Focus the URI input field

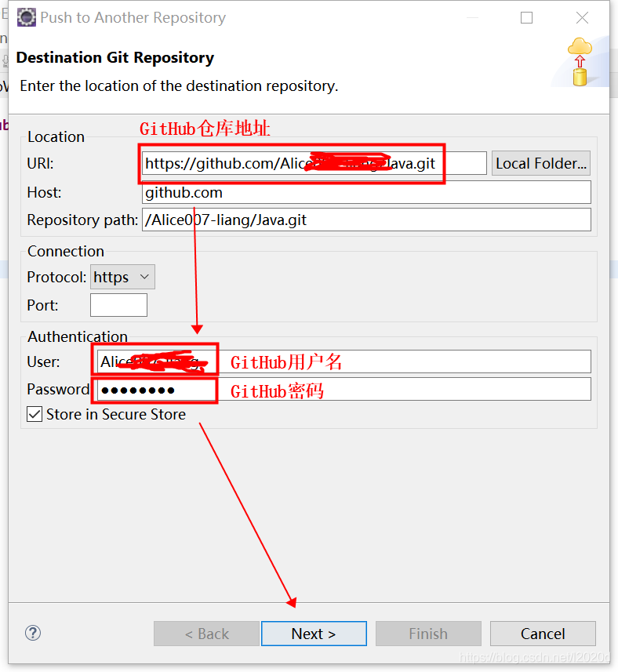[314, 163]
